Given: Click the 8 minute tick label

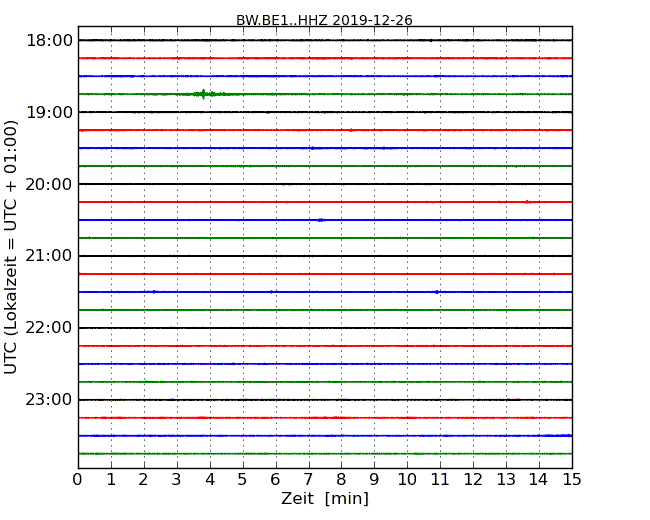Looking at the screenshot, I should [341, 480].
